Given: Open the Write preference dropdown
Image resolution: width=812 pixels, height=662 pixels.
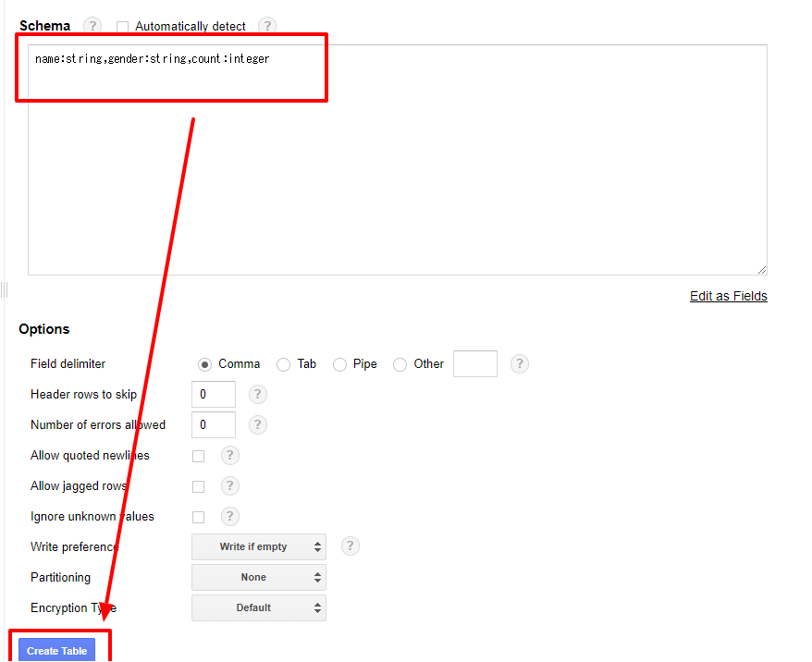Looking at the screenshot, I should point(259,546).
